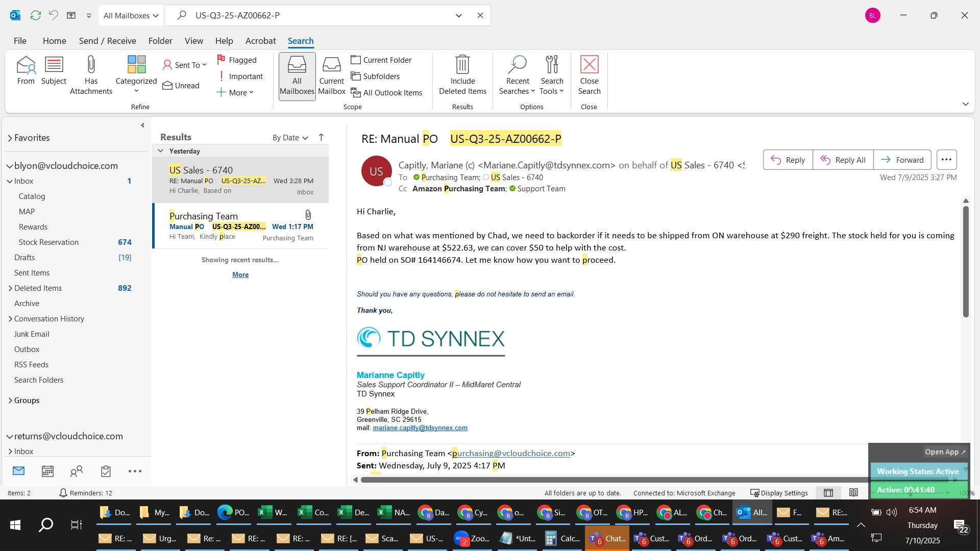Reverse sort direction arrow
Viewport: 980px width, 551px height.
321,137
